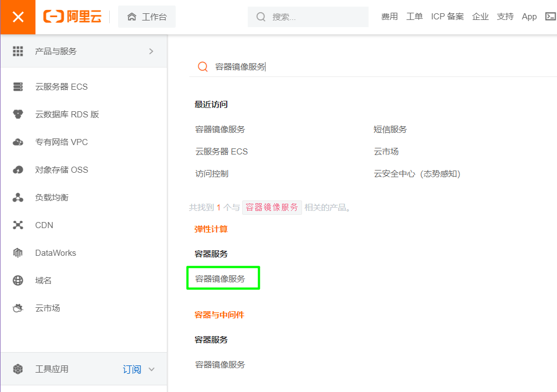The height and width of the screenshot is (392, 557).
Task: Open the 企业 menu
Action: click(x=481, y=17)
